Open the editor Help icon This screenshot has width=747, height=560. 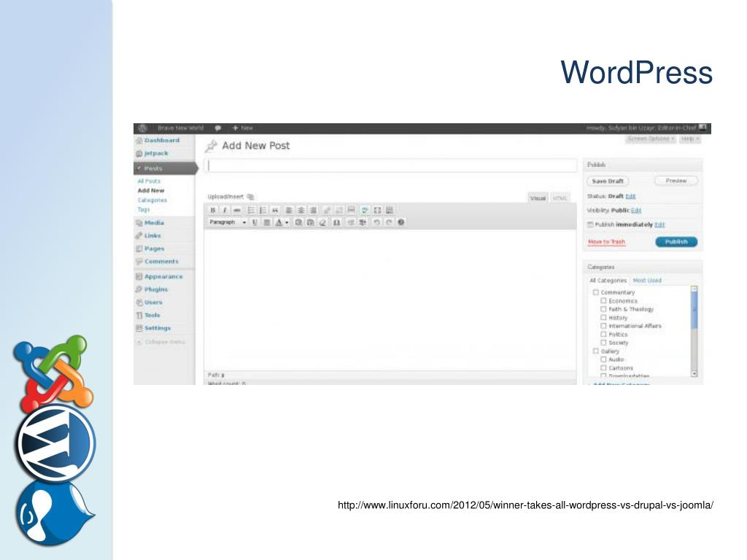point(401,222)
